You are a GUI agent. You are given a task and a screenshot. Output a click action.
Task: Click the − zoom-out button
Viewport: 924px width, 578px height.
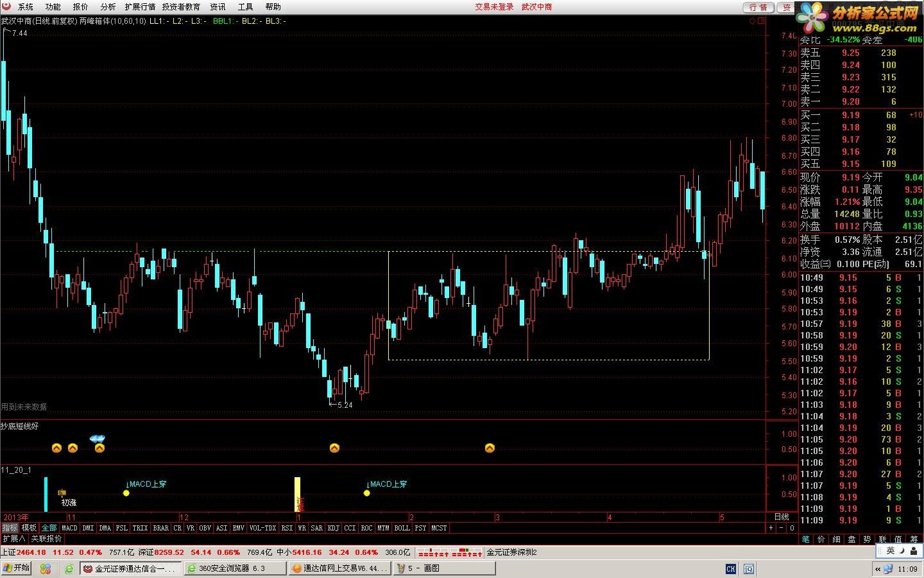point(782,528)
